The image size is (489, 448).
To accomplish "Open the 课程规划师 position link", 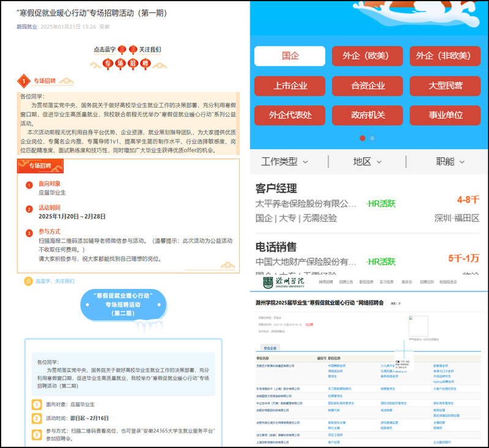I will tap(335, 371).
